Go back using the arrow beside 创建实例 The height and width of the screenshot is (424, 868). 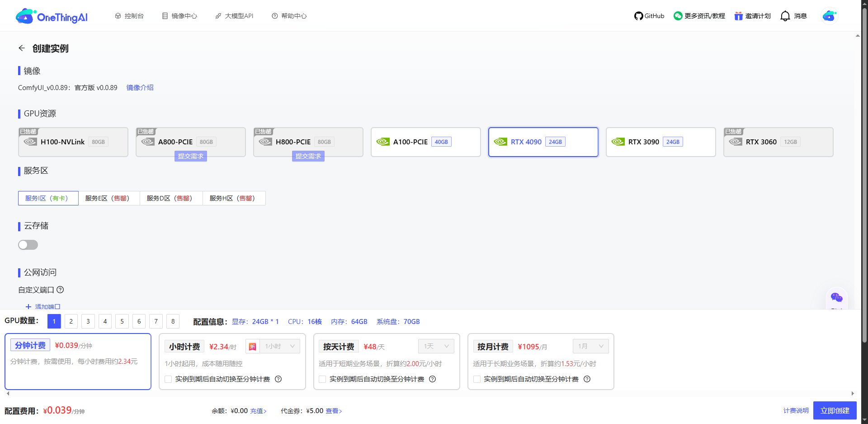coord(22,48)
